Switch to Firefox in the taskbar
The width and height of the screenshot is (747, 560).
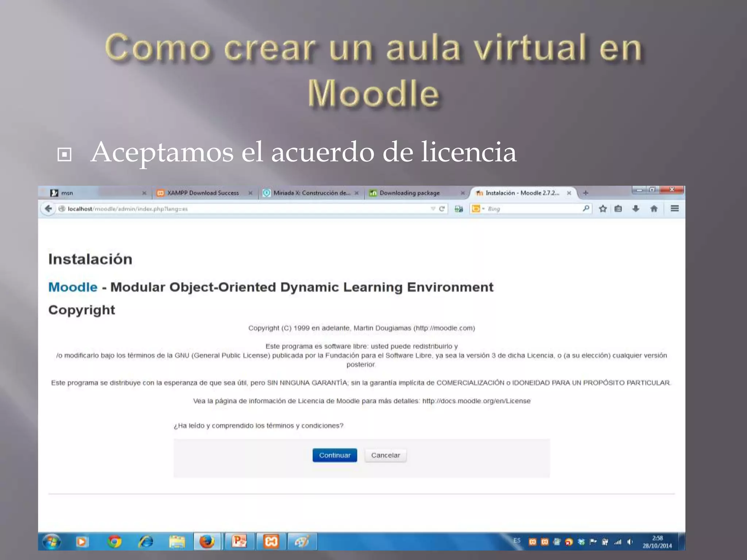click(x=207, y=542)
